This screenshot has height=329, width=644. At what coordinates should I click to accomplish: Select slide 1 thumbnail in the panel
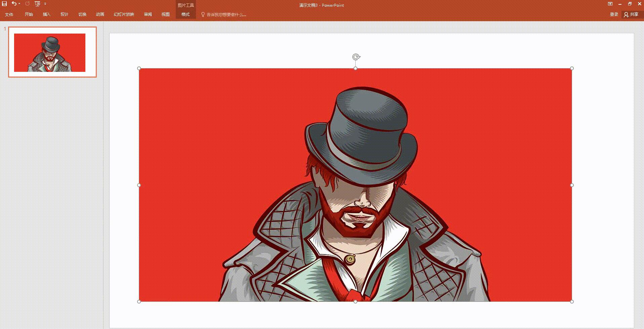(52, 52)
